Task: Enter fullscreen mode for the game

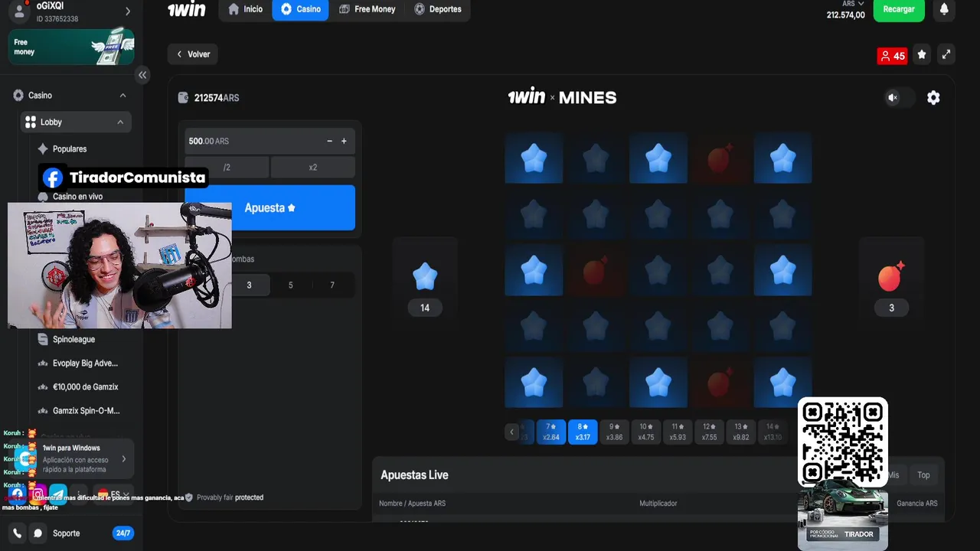Action: 946,55
